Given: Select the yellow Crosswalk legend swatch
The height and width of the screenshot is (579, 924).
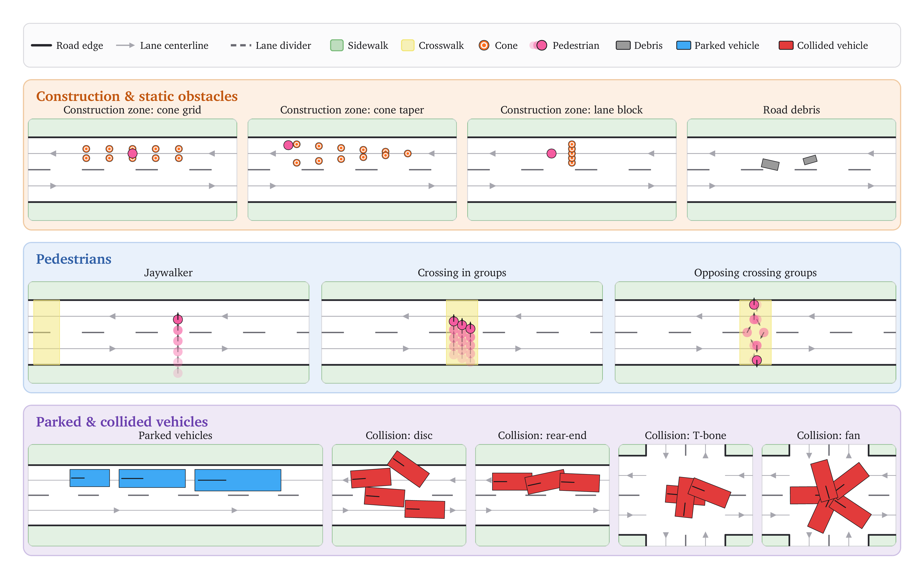Looking at the screenshot, I should click(407, 45).
